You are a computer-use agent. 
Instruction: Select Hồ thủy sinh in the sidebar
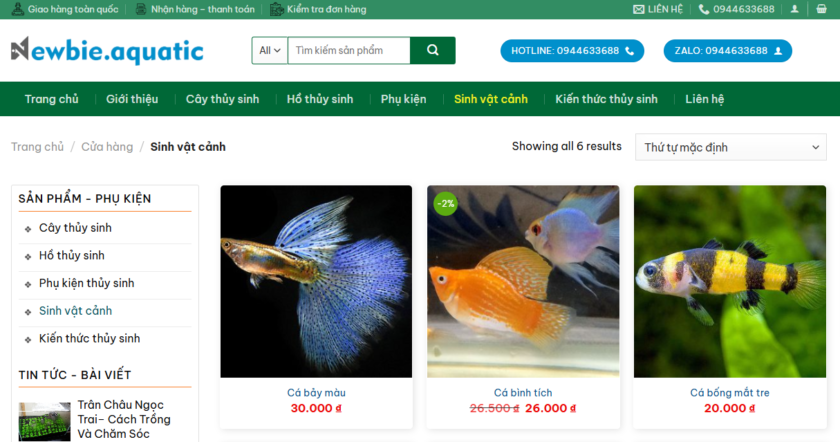72,256
